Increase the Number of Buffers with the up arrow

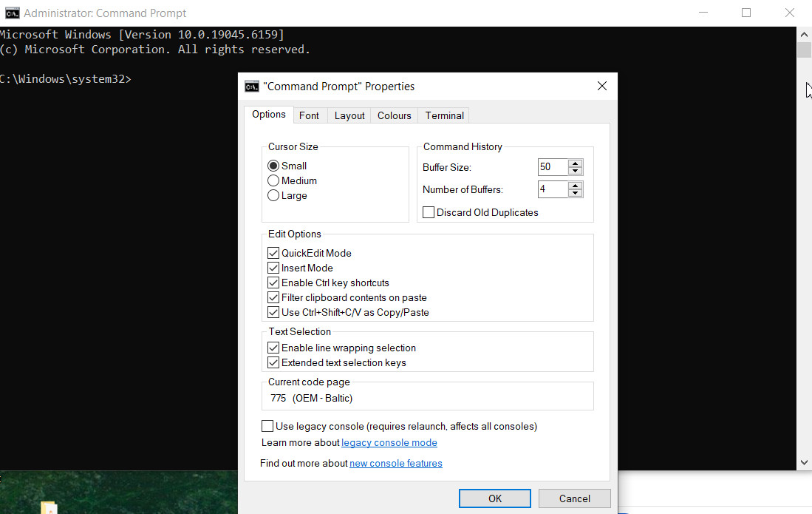click(576, 186)
